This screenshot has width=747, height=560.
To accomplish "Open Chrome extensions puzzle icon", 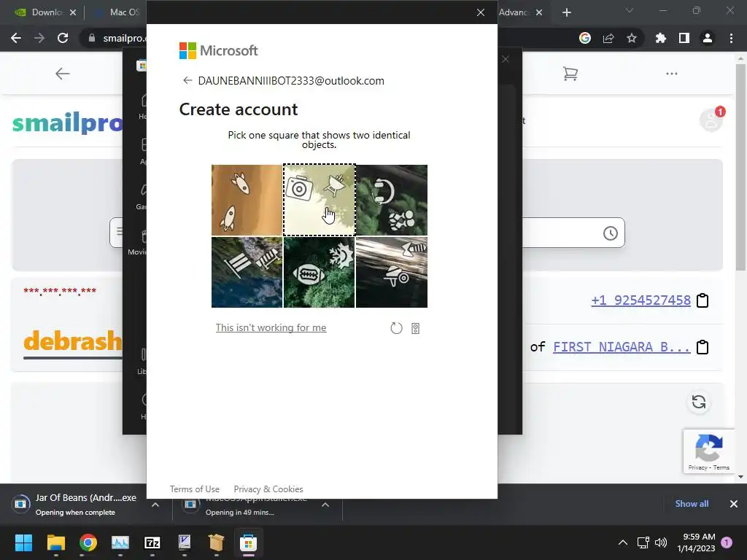I will (660, 38).
